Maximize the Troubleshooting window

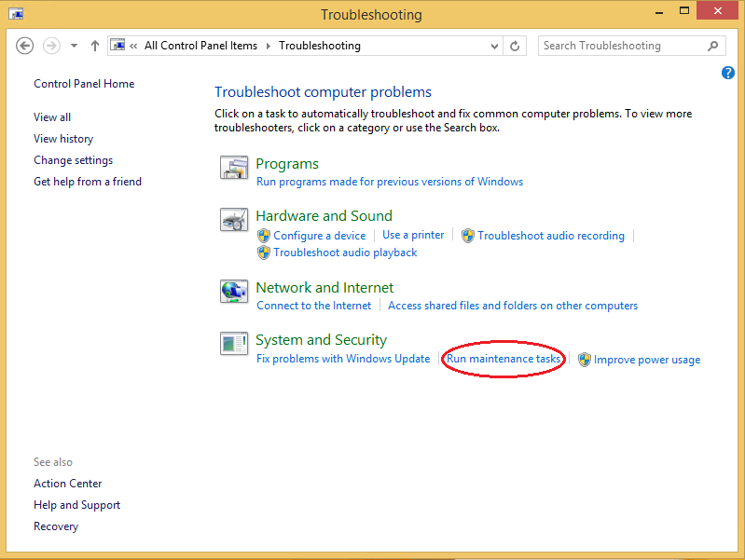click(x=684, y=11)
